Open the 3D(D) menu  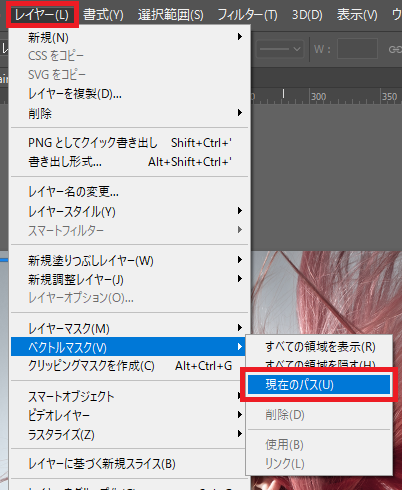pyautogui.click(x=307, y=15)
